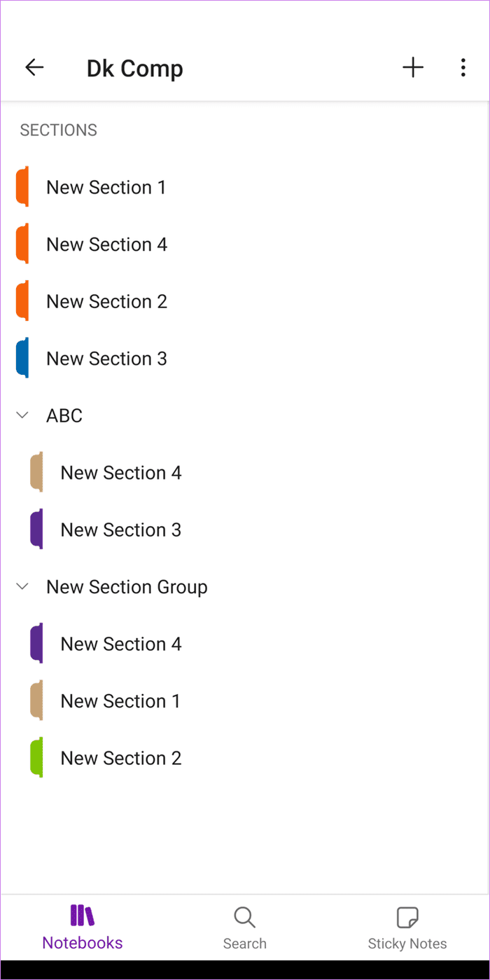Open New Section 4 under ABC
Viewport: 490px width, 980px height.
245,473
